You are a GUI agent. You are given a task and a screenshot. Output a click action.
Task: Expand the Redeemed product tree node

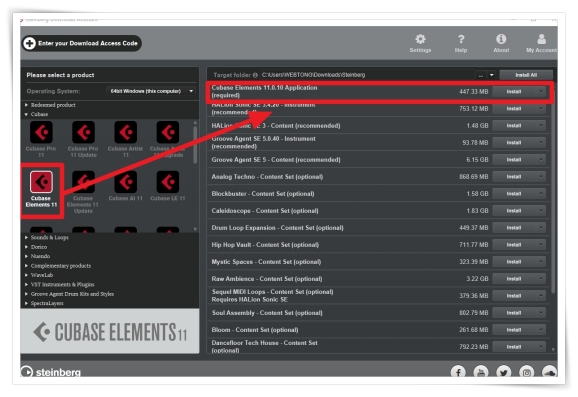(x=26, y=105)
